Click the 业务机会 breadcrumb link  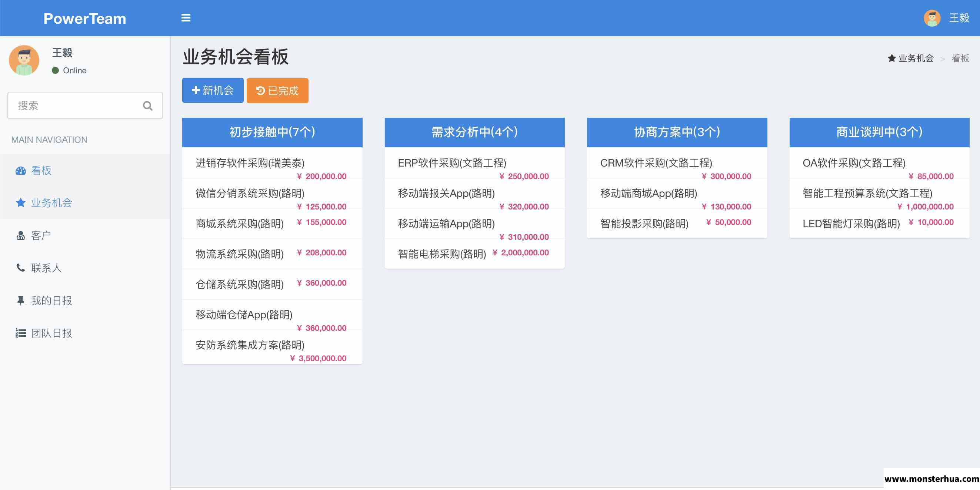pos(916,58)
